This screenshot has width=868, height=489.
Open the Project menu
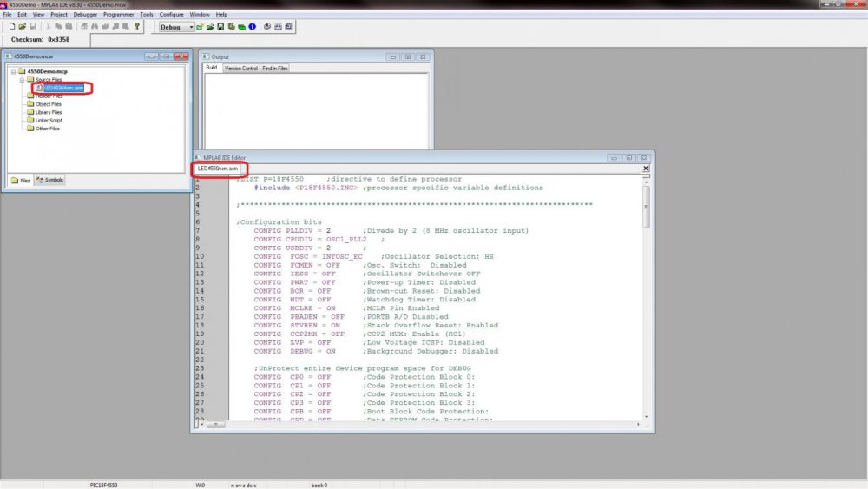59,15
